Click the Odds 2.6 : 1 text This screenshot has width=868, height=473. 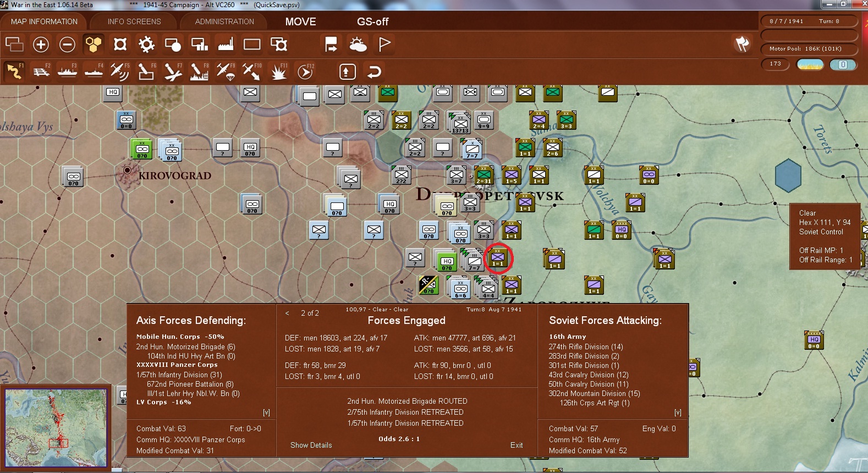pos(399,439)
